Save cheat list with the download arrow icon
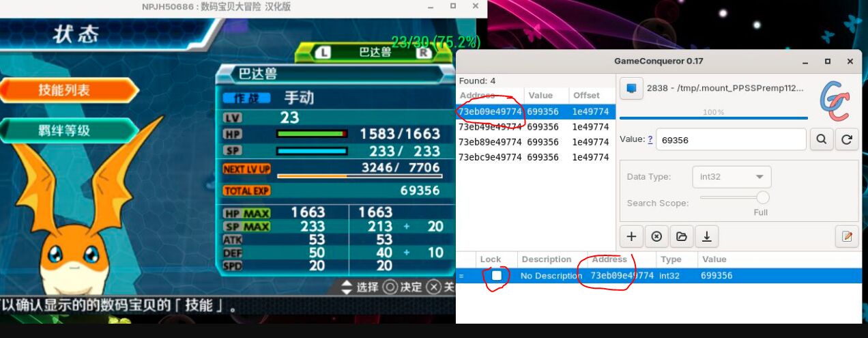 click(706, 236)
